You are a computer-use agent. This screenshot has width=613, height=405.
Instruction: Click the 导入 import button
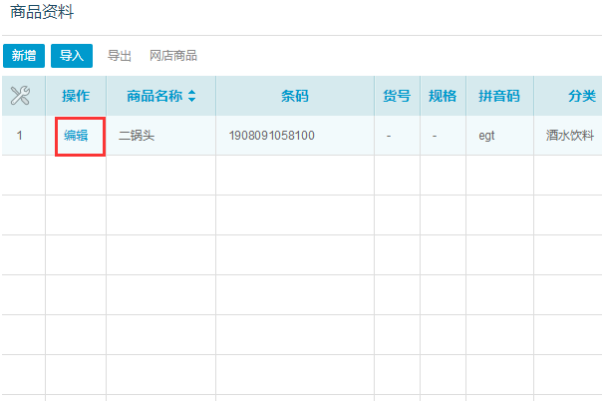[71, 56]
